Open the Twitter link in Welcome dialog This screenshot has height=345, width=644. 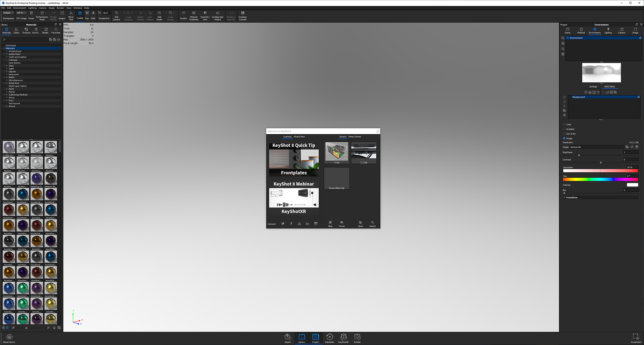[283, 224]
